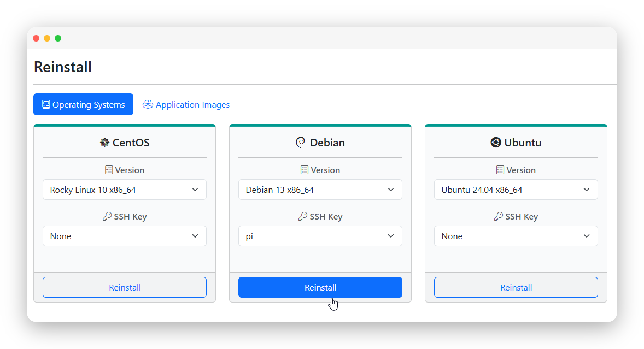The image size is (644, 349).
Task: Expand the Ubuntu SSH Key dropdown
Action: tap(516, 236)
